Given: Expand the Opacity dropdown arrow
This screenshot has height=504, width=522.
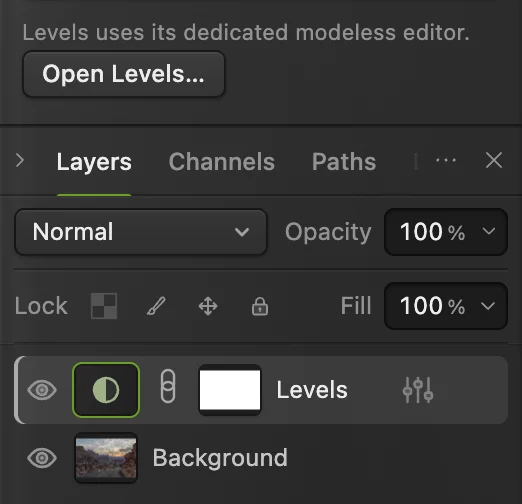Looking at the screenshot, I should coord(489,231).
